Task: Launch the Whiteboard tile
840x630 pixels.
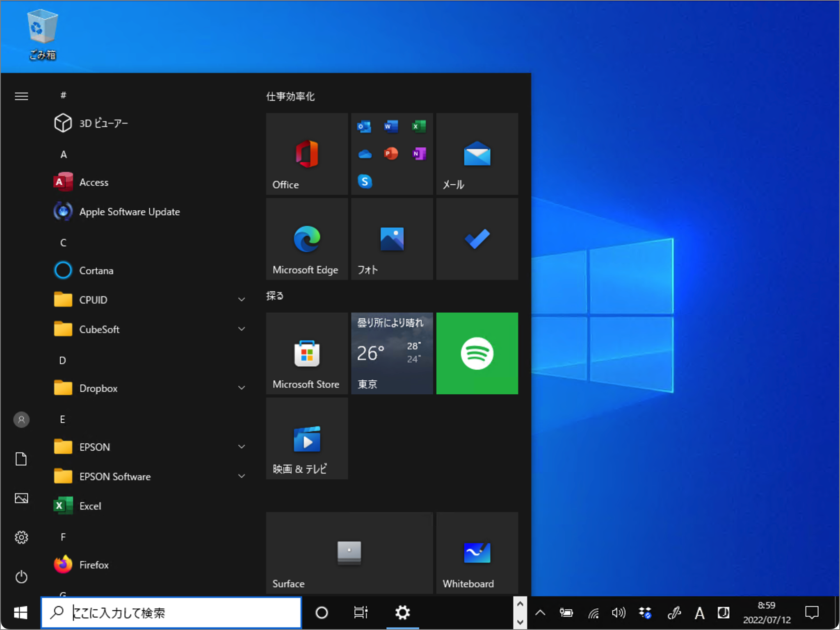Action: (477, 553)
